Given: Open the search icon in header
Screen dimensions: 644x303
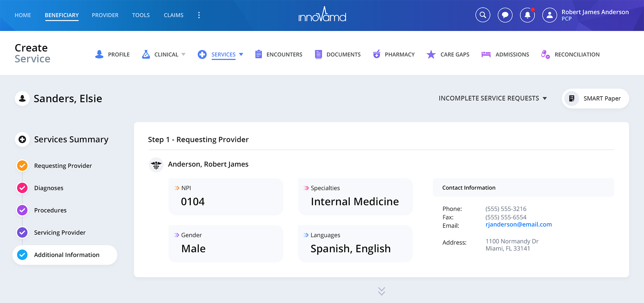Looking at the screenshot, I should 483,15.
